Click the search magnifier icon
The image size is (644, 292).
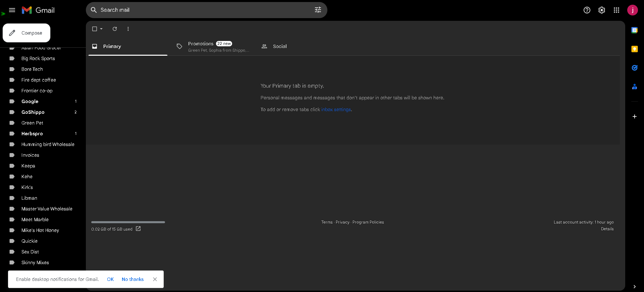point(94,10)
